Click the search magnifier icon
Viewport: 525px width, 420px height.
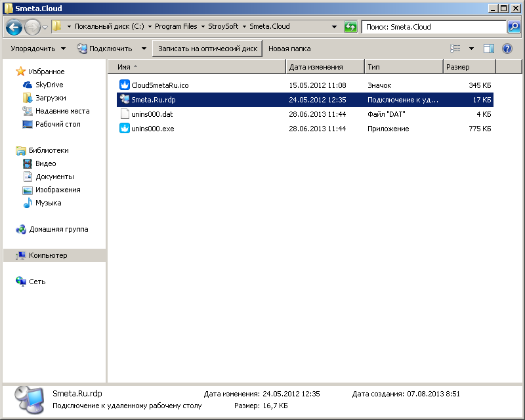click(x=514, y=27)
